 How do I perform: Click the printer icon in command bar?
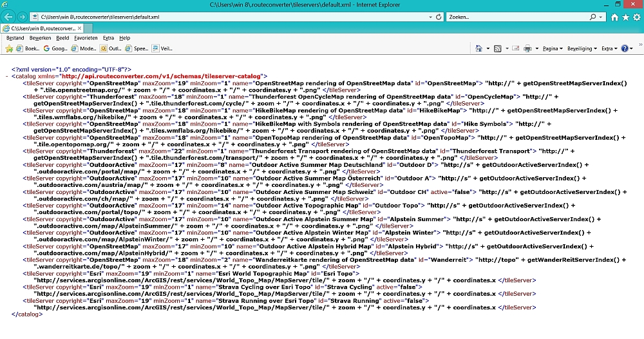point(527,48)
